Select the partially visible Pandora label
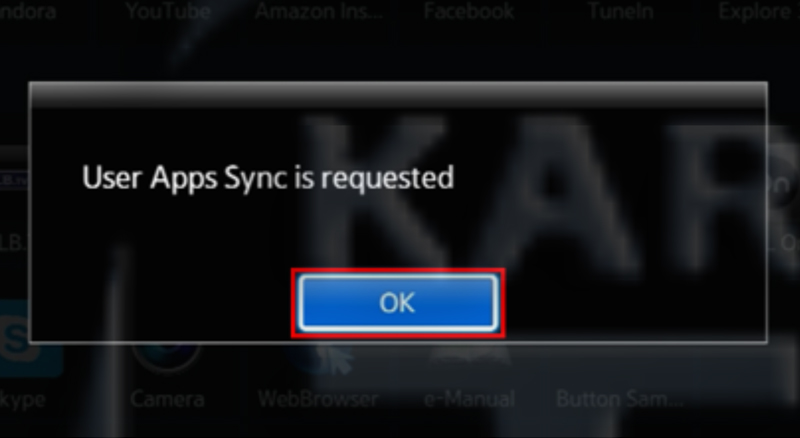Image resolution: width=800 pixels, height=438 pixels. point(28,11)
